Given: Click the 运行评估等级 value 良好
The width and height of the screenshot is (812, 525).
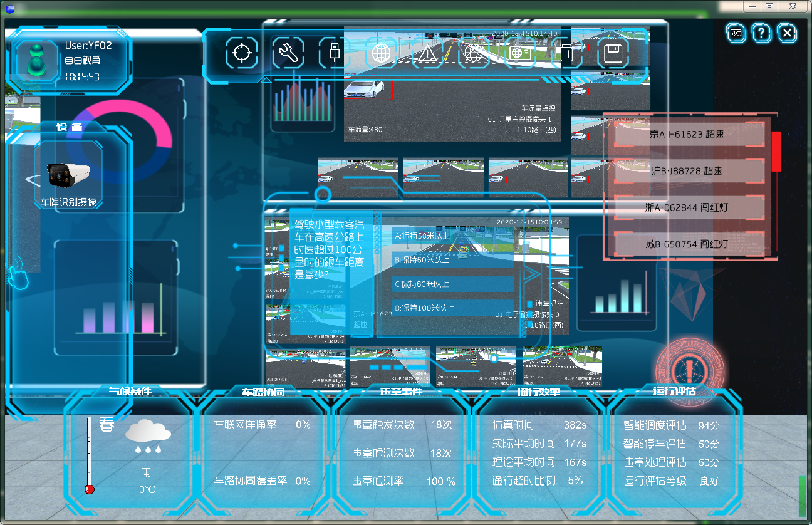Looking at the screenshot, I should pos(709,481).
